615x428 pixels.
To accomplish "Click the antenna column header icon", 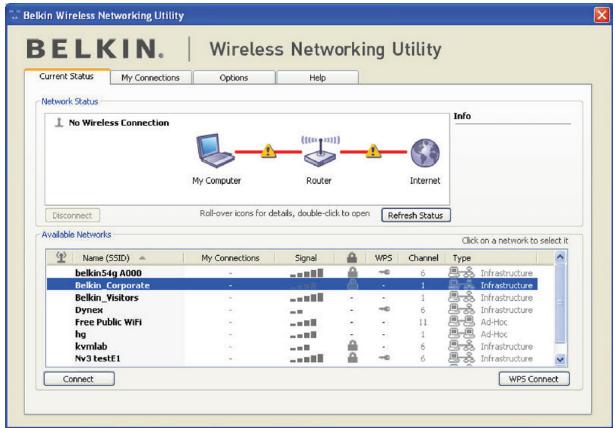I will click(61, 257).
